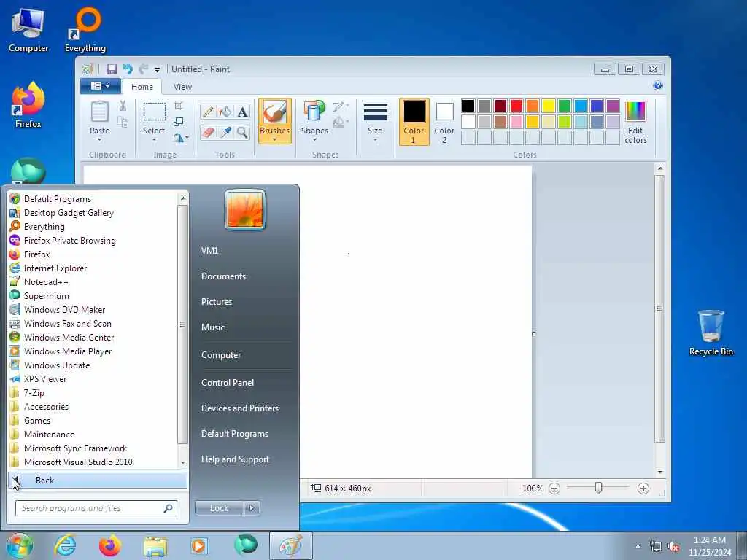Select the Magnifier tool
The width and height of the screenshot is (747, 560).
click(x=242, y=132)
